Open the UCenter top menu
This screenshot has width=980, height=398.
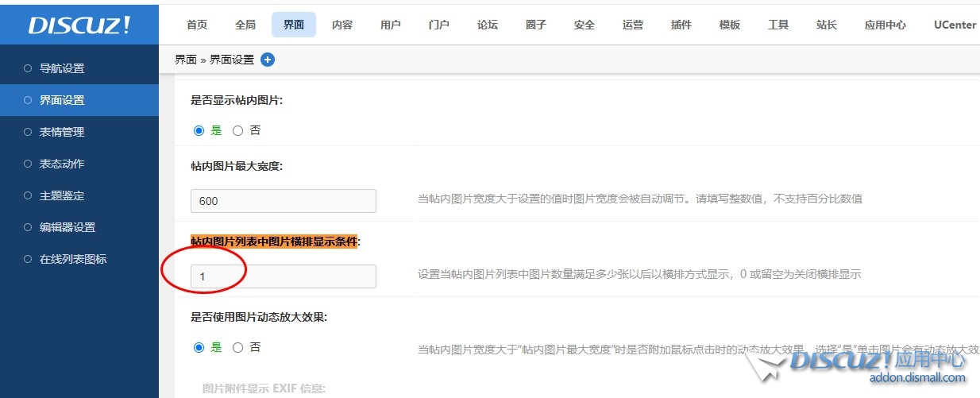pos(955,25)
